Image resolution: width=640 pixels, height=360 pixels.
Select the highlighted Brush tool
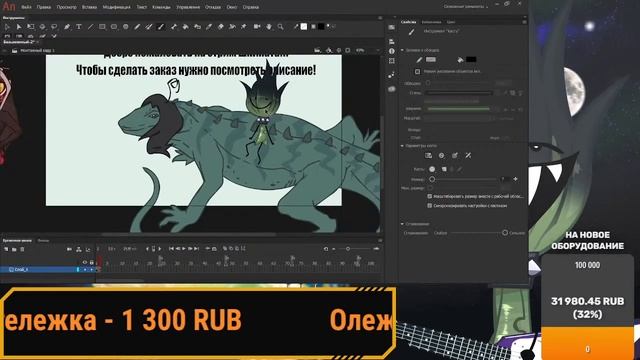(x=161, y=27)
